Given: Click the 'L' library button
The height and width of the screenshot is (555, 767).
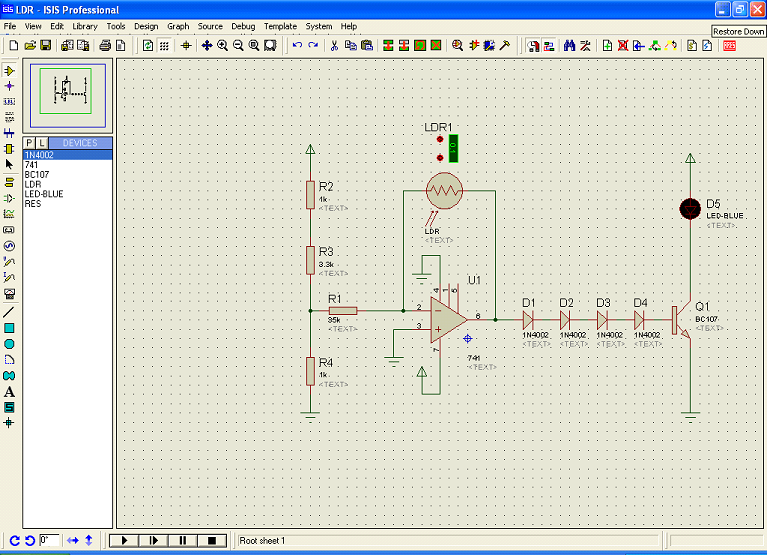Looking at the screenshot, I should [42, 143].
